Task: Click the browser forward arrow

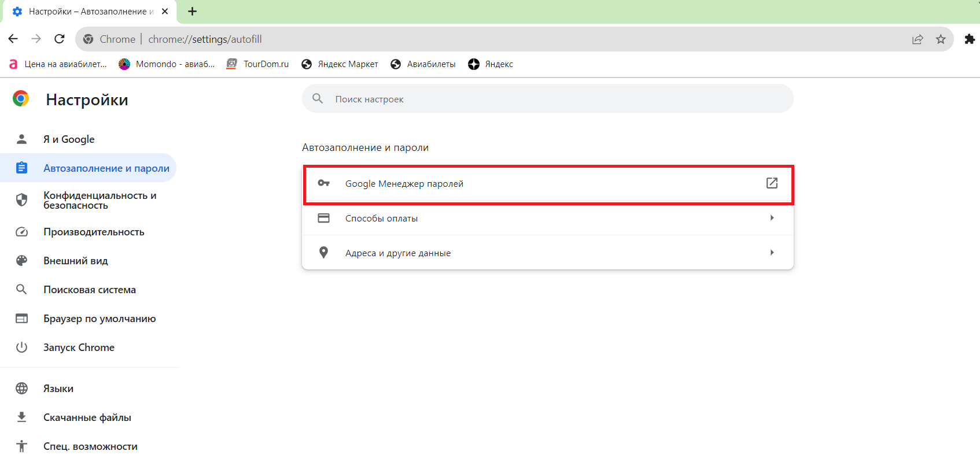Action: point(36,39)
